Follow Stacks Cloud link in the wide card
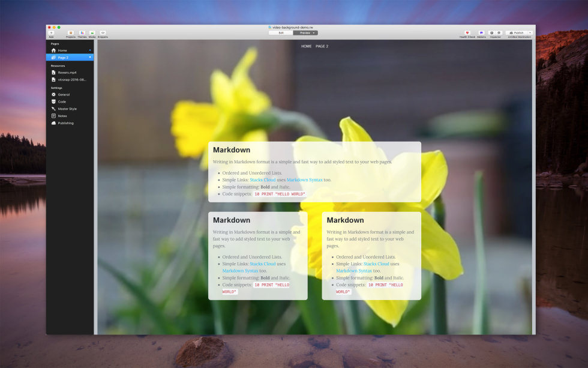 point(263,180)
